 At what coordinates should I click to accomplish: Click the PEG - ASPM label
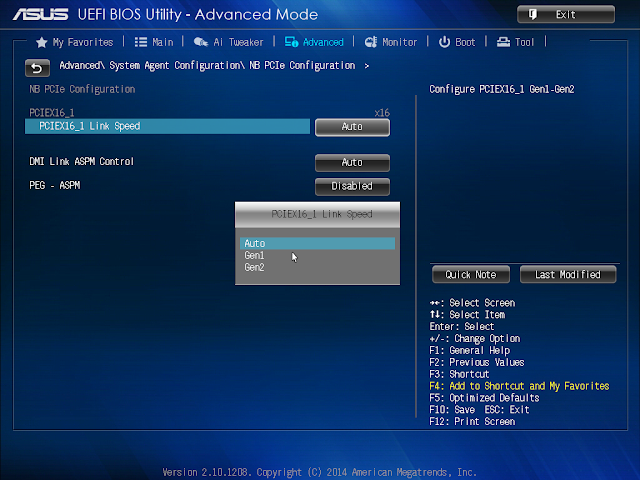[x=55, y=185]
